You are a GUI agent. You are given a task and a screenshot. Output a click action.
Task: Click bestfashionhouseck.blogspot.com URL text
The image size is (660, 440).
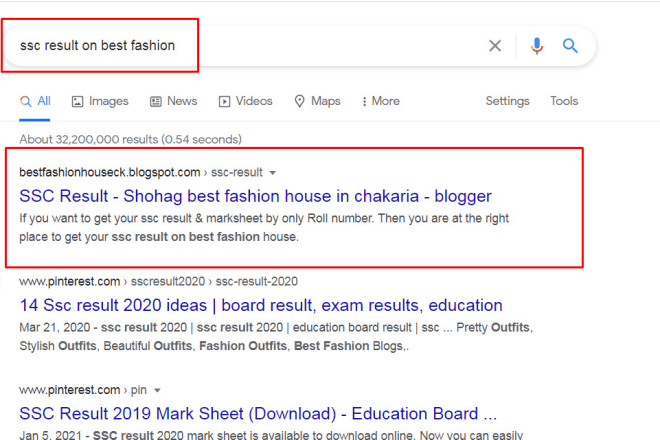pyautogui.click(x=110, y=173)
